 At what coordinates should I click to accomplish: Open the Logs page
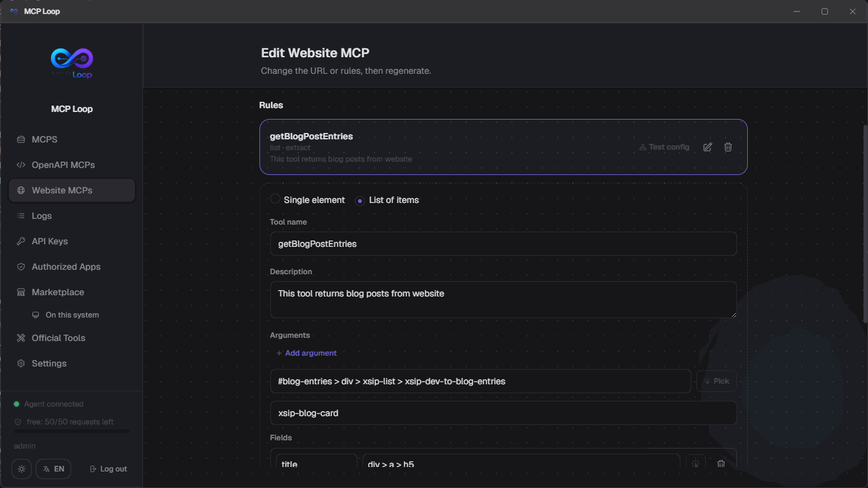(72, 216)
